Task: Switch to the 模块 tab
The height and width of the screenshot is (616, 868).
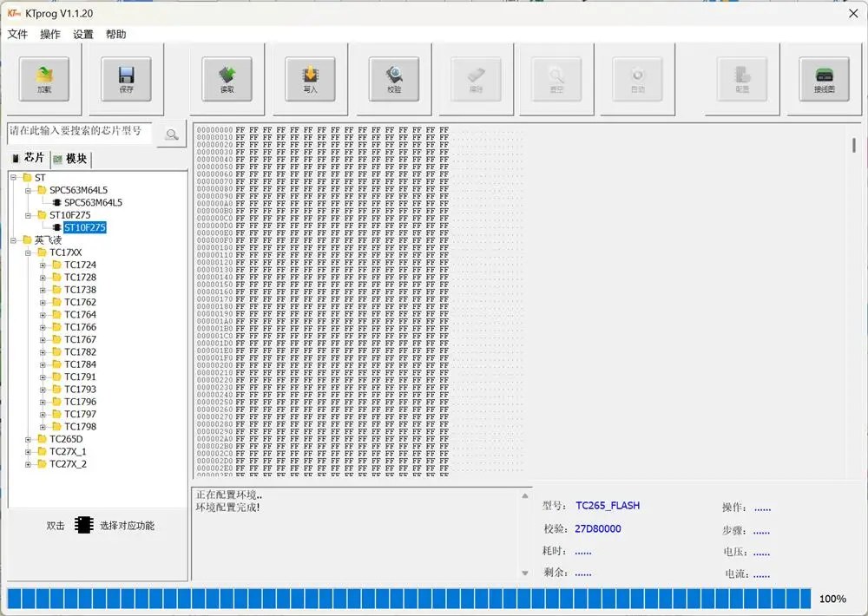Action: (x=70, y=159)
